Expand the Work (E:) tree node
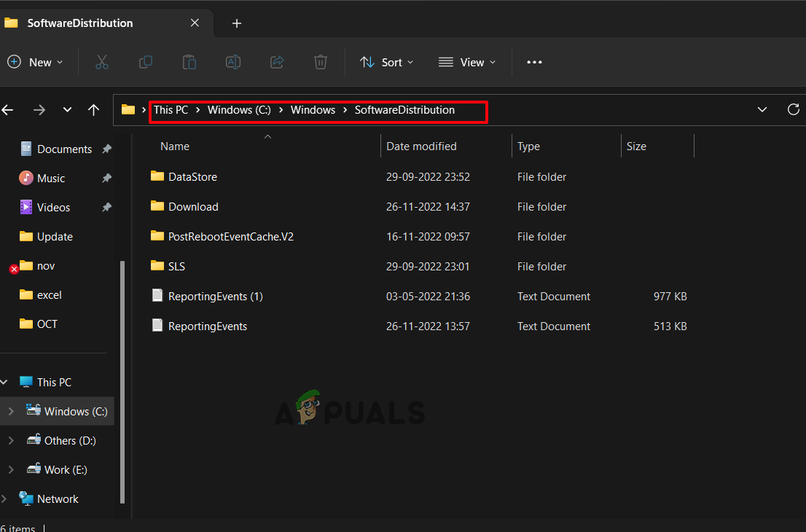Viewport: 806px width, 532px height. tap(11, 470)
